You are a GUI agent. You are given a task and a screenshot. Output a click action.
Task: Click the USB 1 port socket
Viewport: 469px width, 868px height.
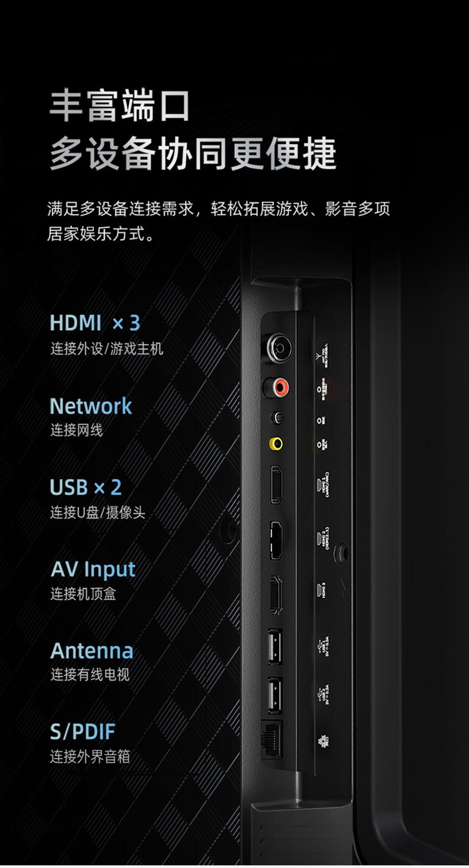coord(275,646)
